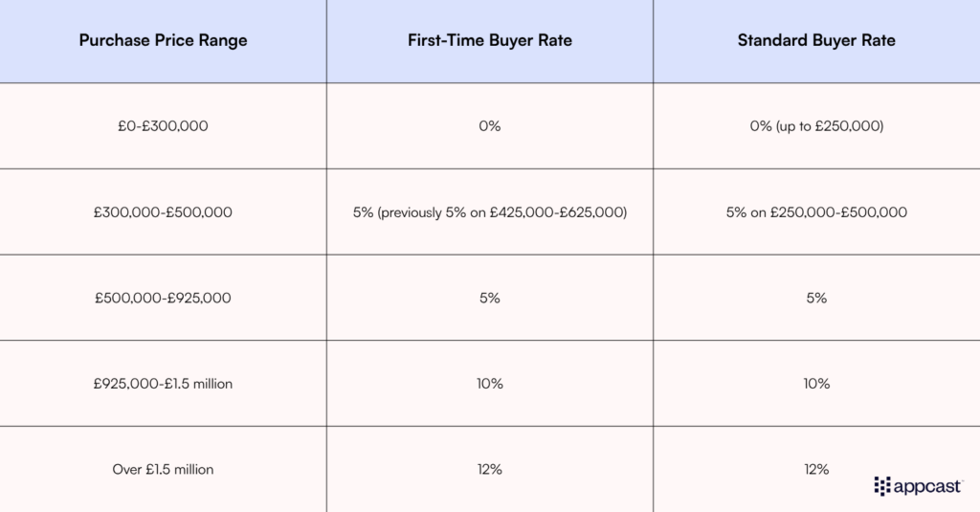Image resolution: width=980 pixels, height=512 pixels.
Task: Click the appcast logo icon
Action: [x=882, y=485]
